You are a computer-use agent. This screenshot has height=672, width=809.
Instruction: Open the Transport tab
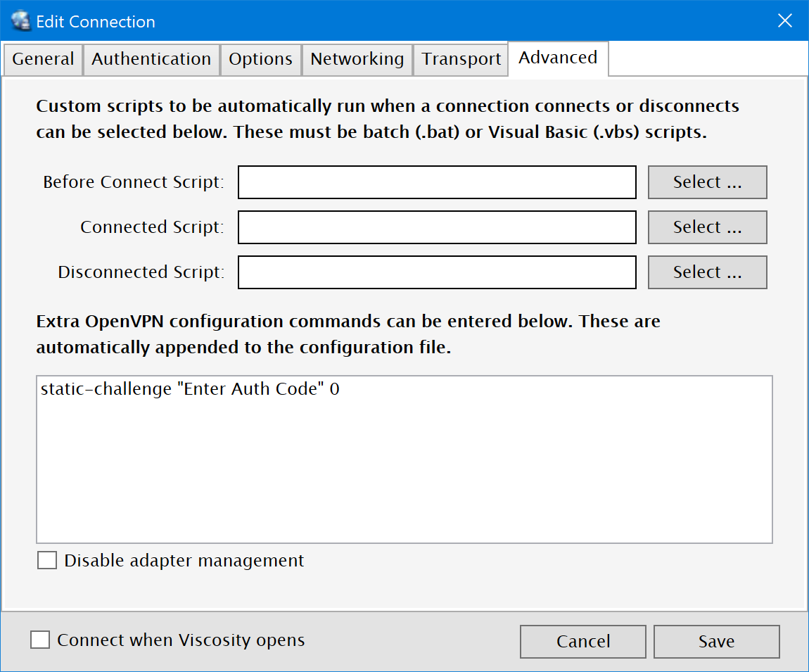[x=461, y=59]
